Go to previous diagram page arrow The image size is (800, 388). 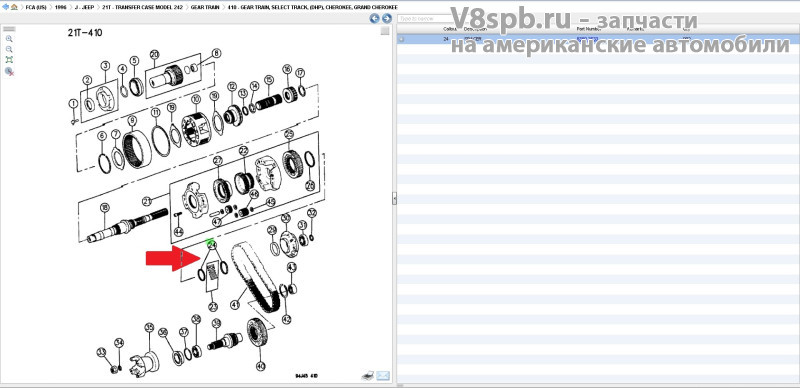374,18
